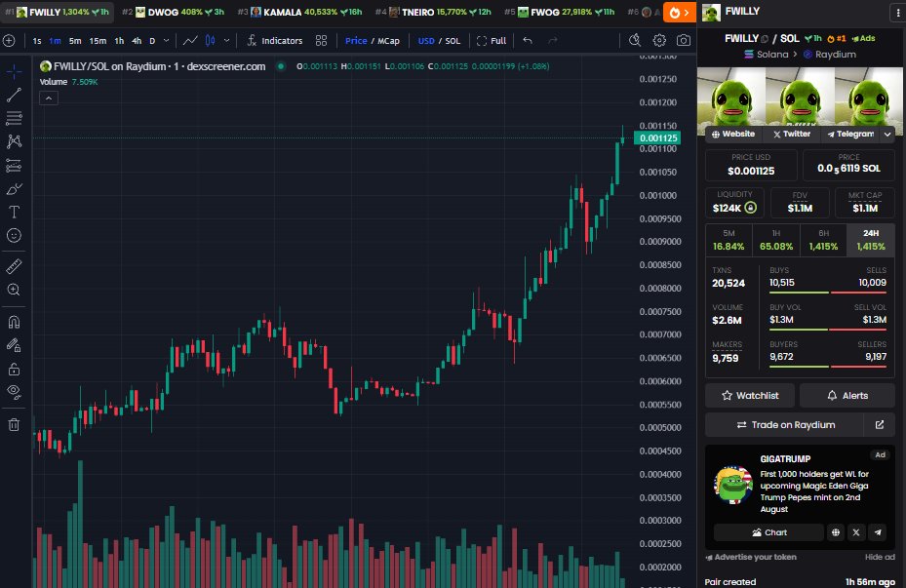Set chart interval to 15m
Screen dimensions: 906x588
click(98, 41)
